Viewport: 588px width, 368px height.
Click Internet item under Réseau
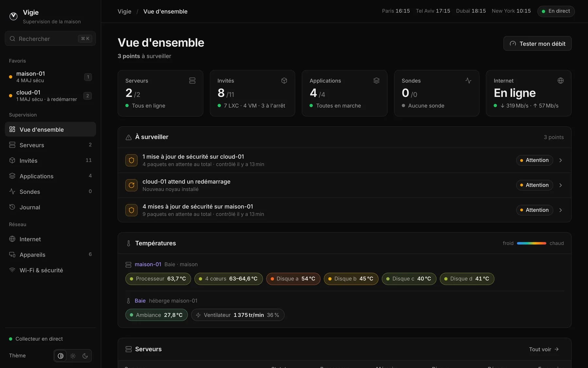click(50, 239)
